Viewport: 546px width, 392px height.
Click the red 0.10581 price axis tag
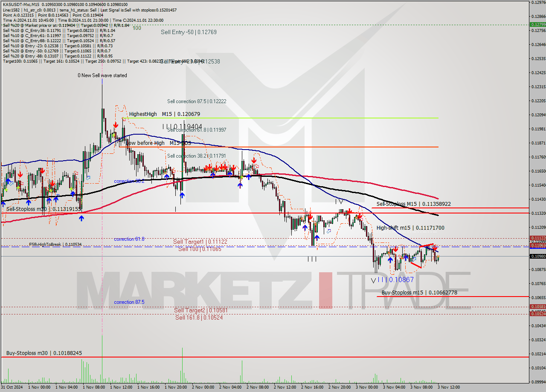[x=537, y=306]
